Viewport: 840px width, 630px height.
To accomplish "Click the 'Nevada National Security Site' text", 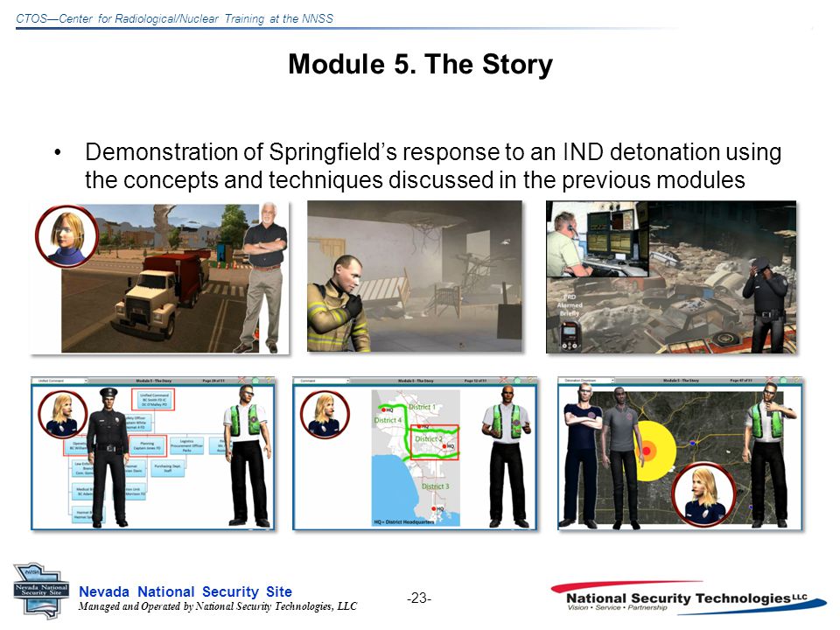I will (185, 592).
